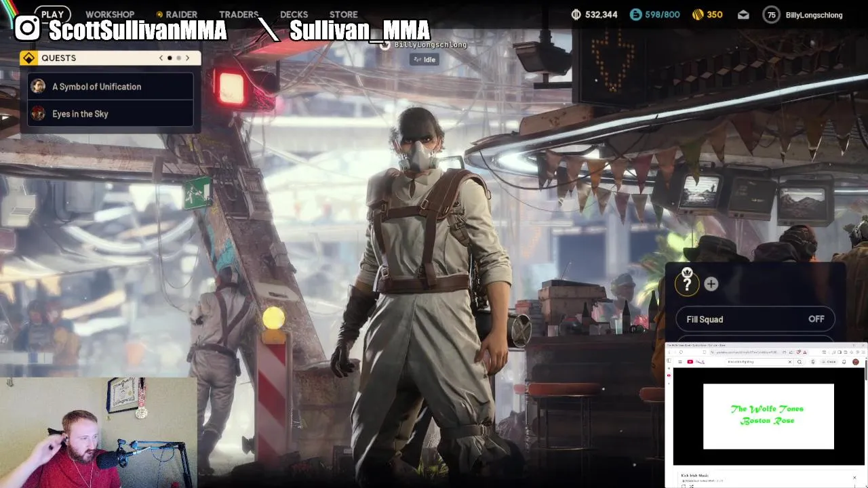Open the PLAY tab
The height and width of the screenshot is (488, 868).
[x=52, y=14]
